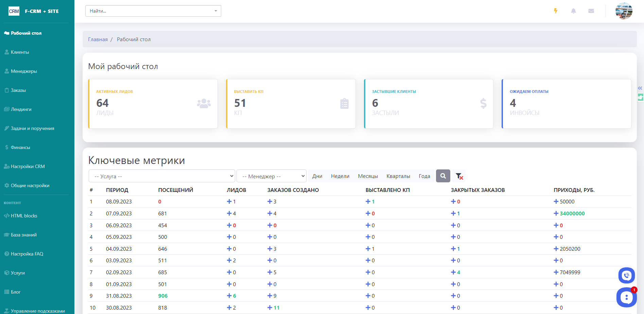Click the CRM logo icon

[14, 11]
